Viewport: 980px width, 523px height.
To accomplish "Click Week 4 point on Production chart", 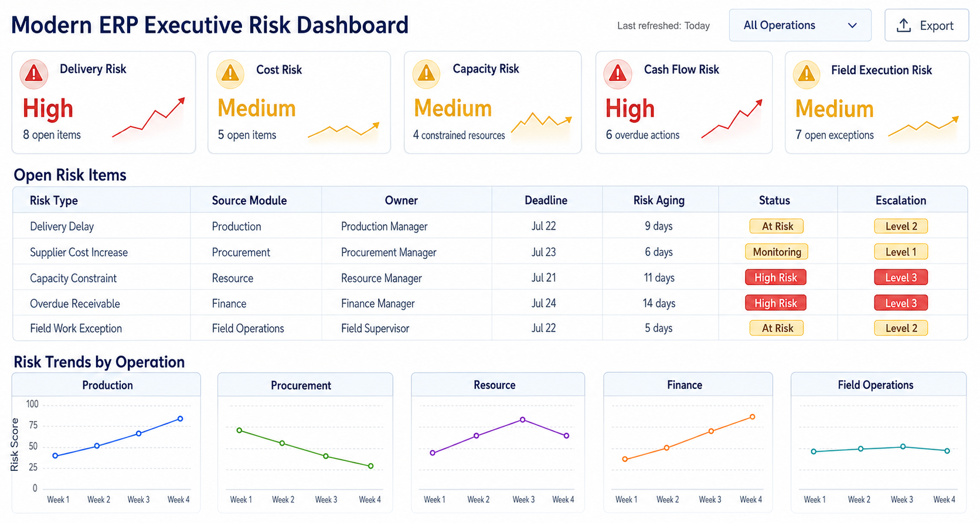I will (181, 419).
